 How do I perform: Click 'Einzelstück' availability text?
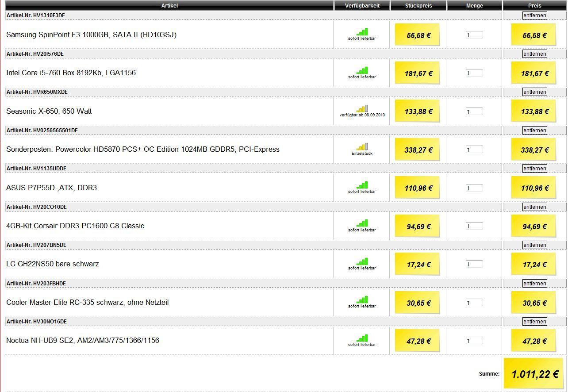(362, 153)
